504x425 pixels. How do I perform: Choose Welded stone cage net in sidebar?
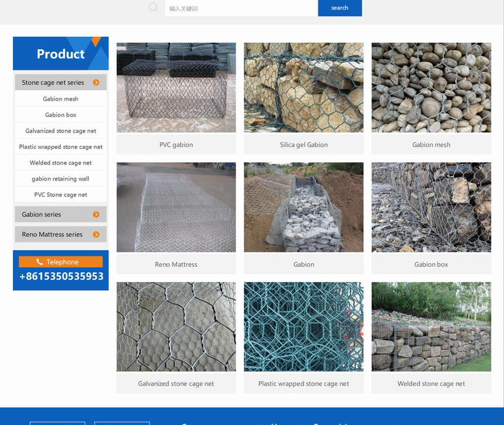pyautogui.click(x=60, y=163)
